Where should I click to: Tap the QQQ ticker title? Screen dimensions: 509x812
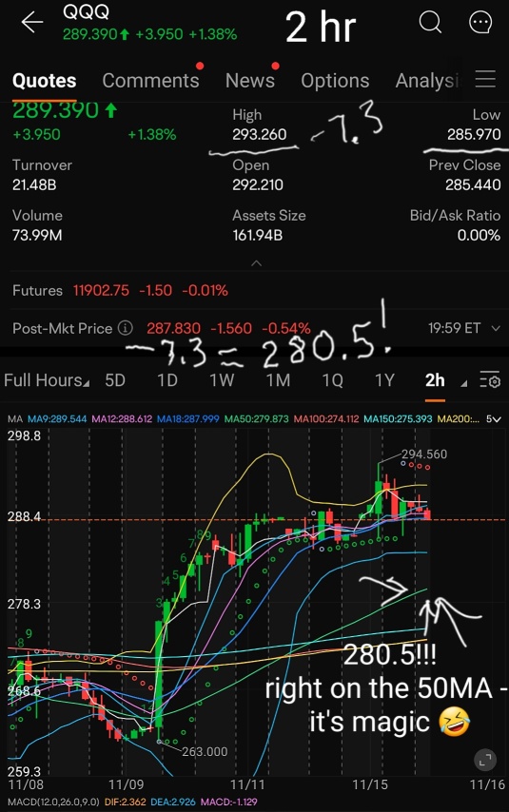86,11
